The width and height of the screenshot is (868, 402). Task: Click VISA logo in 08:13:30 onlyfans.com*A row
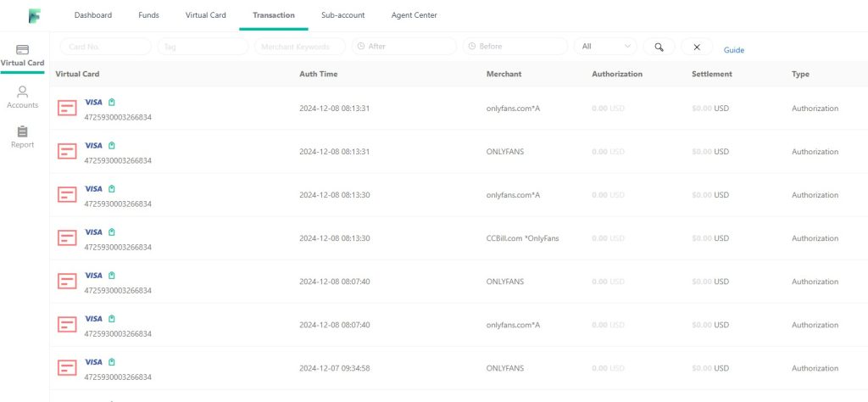(x=93, y=189)
